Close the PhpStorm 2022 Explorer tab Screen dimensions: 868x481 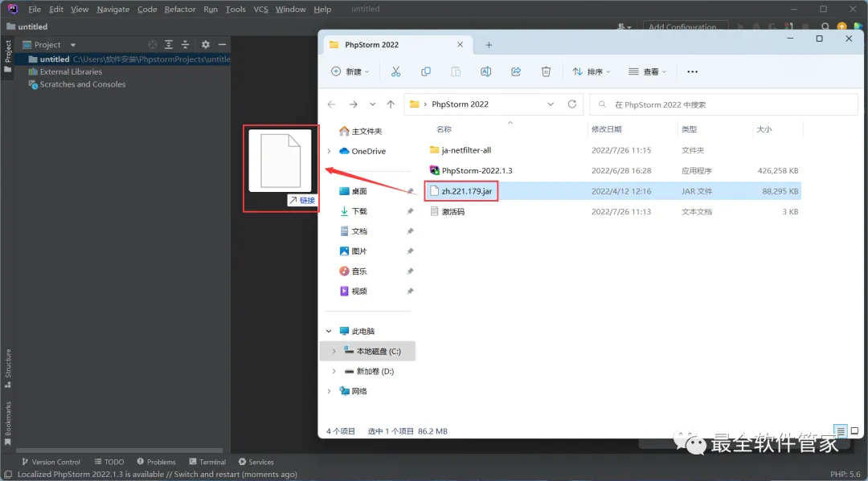point(460,45)
